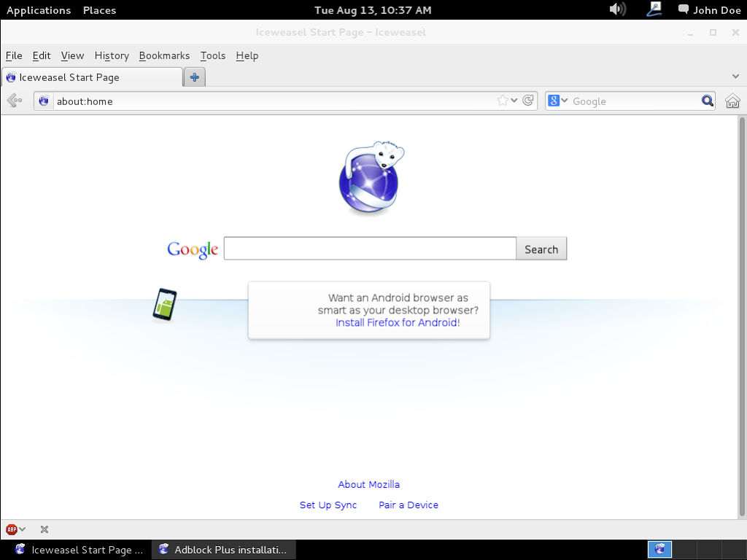The height and width of the screenshot is (560, 747).
Task: Click the start page Google search field
Action: pyautogui.click(x=370, y=249)
